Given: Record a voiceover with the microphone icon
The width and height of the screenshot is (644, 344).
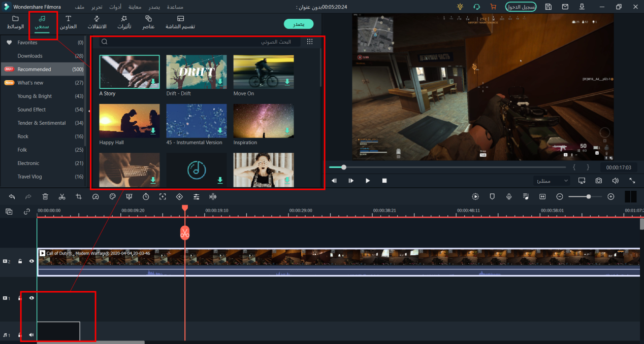Looking at the screenshot, I should (509, 196).
